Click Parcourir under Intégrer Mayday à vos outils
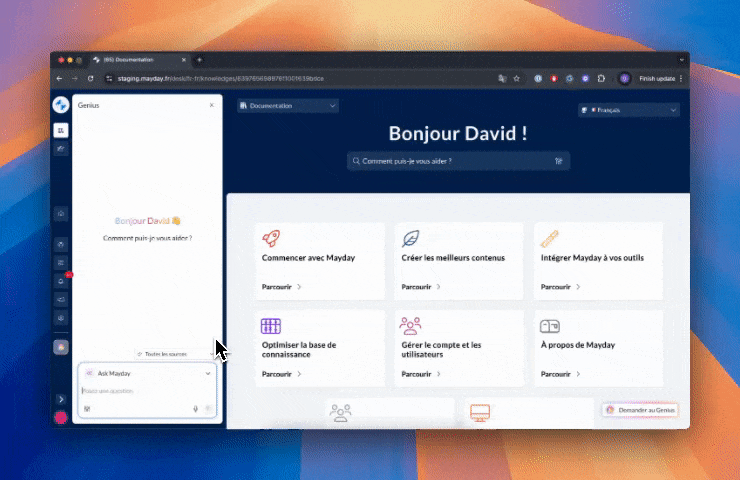The image size is (740, 480). pyautogui.click(x=558, y=286)
